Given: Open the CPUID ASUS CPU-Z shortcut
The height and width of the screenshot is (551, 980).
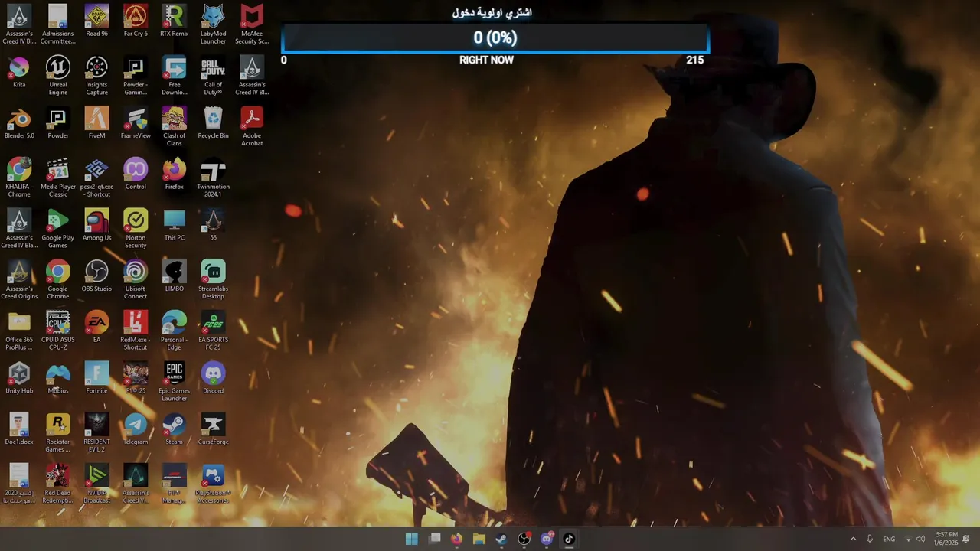Looking at the screenshot, I should click(x=58, y=331).
